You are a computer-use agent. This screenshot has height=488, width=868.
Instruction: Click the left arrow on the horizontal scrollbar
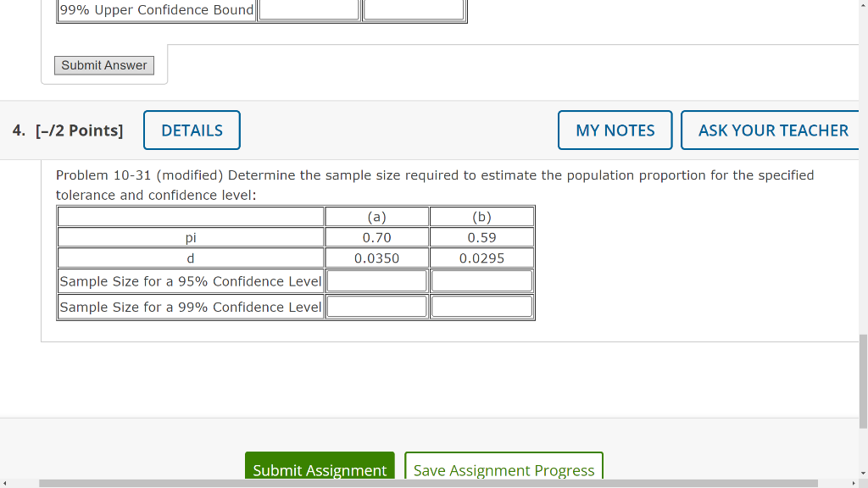pos(5,483)
